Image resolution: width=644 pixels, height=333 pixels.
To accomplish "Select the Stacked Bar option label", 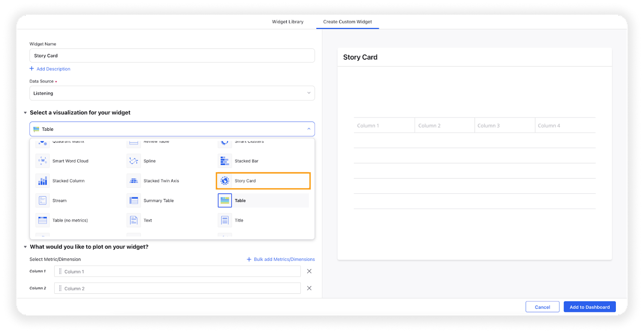I will (x=246, y=161).
